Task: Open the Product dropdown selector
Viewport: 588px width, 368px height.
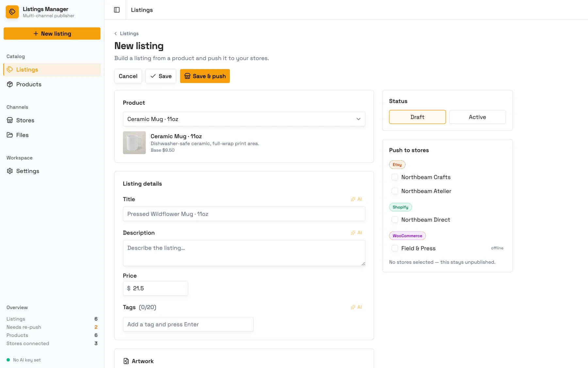Action: pyautogui.click(x=244, y=119)
